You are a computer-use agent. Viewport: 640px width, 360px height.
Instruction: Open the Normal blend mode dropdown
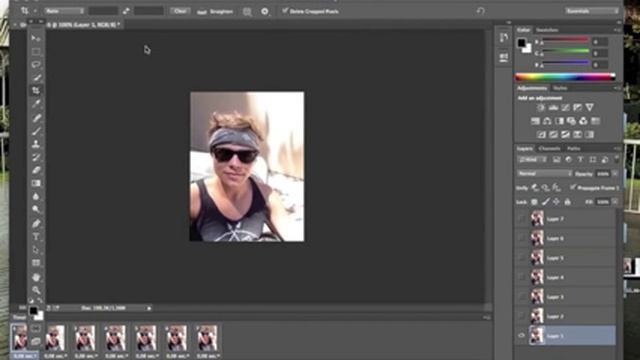(x=544, y=173)
